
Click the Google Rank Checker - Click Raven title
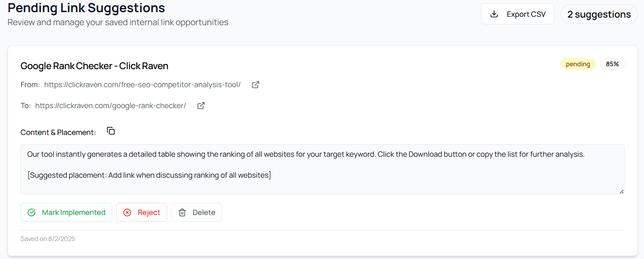[94, 66]
